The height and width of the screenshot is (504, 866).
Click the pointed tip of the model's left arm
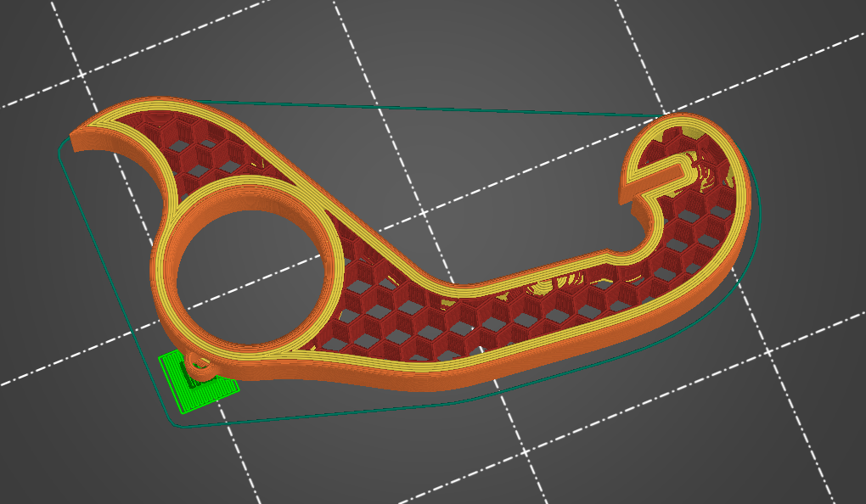coord(76,138)
